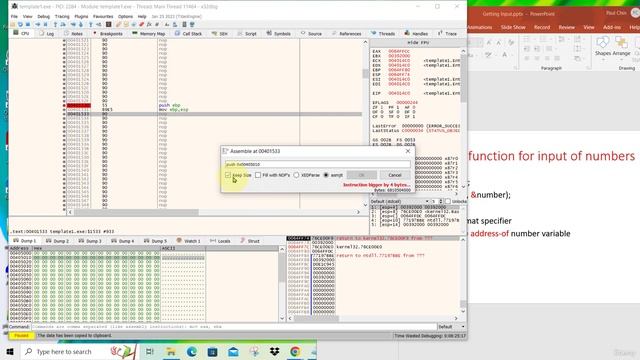Viewport: 640px width, 360px height.
Task: Click the Open file toolbar icon in x32dbg
Action: (x=13, y=24)
